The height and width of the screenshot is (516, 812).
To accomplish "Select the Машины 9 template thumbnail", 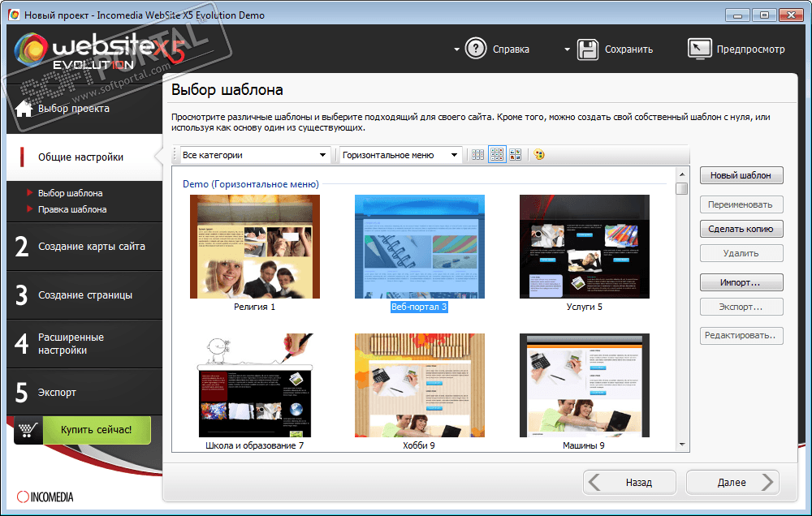I will click(584, 385).
